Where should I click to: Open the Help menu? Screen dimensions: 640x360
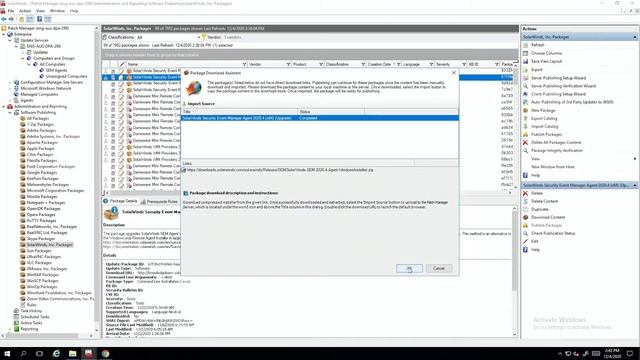[x=74, y=11]
